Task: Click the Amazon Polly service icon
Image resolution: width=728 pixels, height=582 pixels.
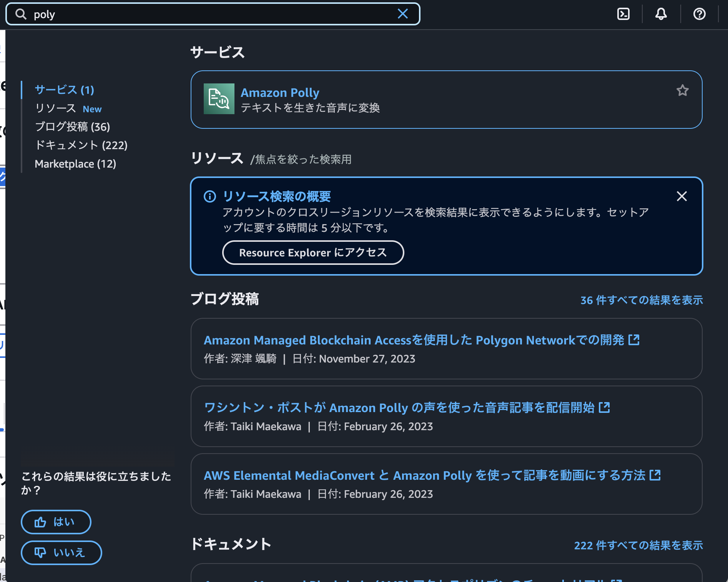Action: pos(219,99)
